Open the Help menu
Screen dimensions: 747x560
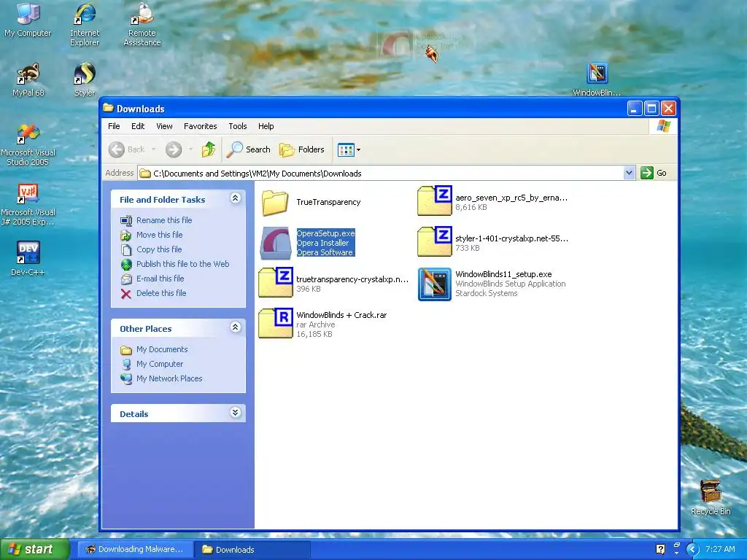point(266,126)
